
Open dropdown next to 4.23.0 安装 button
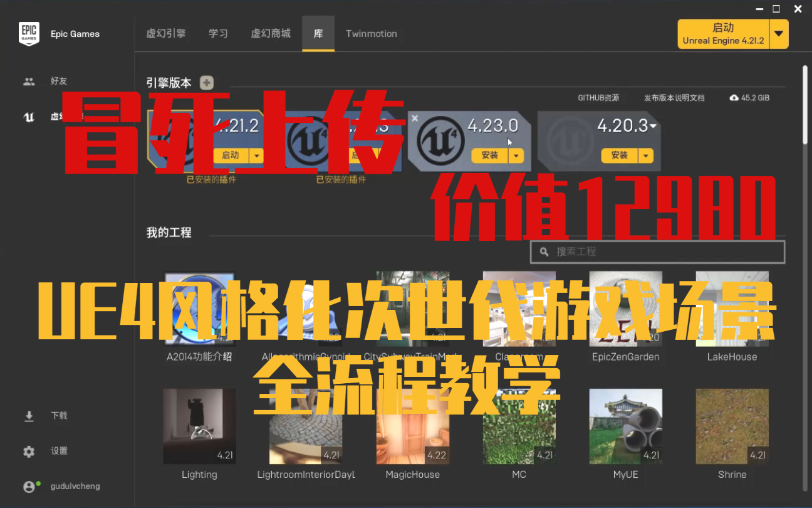click(x=516, y=156)
